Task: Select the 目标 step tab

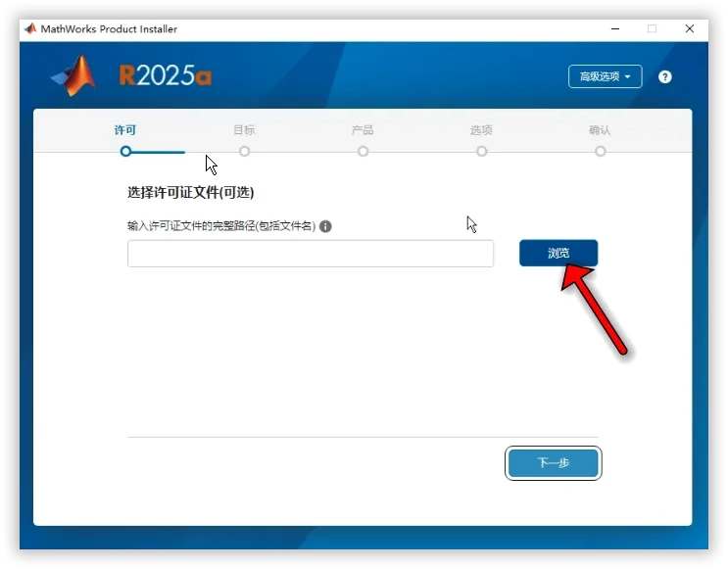Action: click(244, 130)
